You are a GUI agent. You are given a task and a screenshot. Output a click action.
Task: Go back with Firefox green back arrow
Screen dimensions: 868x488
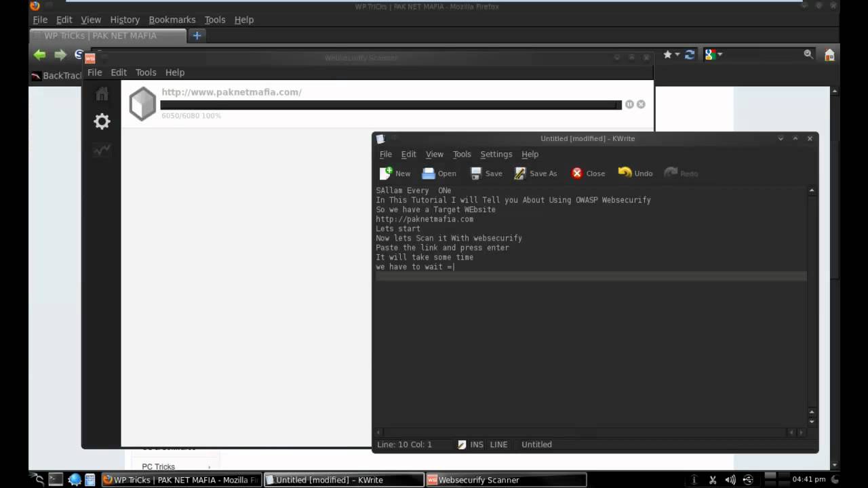point(39,55)
